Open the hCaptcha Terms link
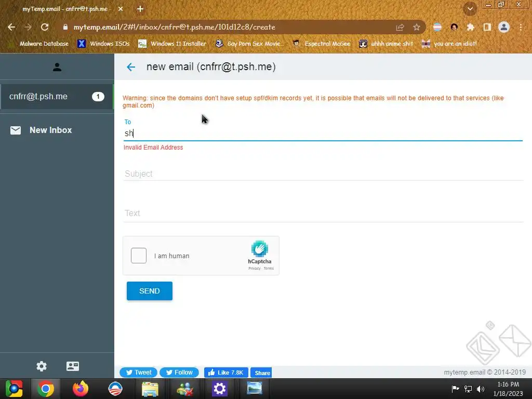The image size is (532, 399). (269, 269)
